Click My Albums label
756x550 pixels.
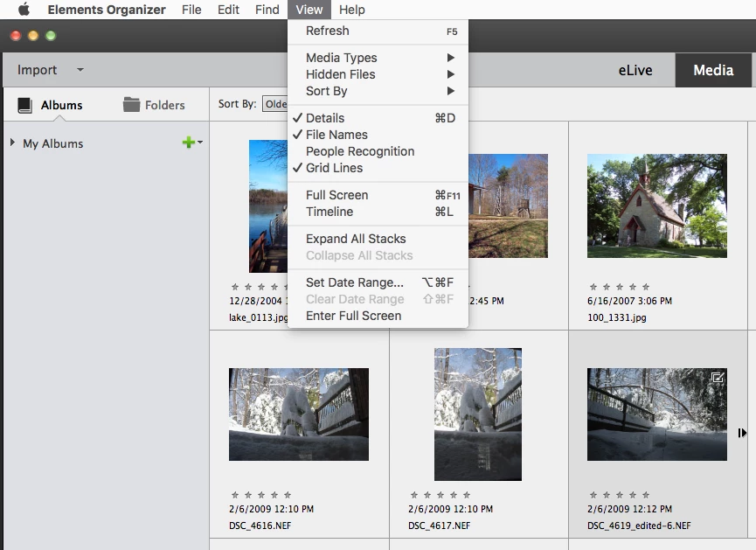tap(53, 143)
